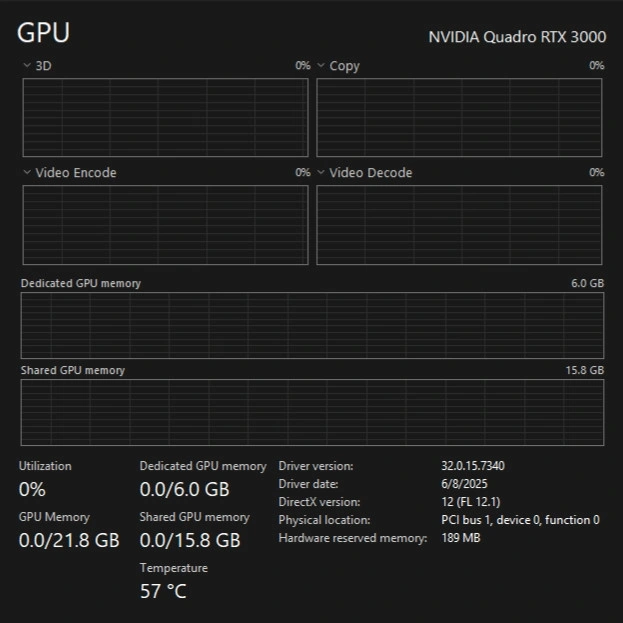Screen dimensions: 623x623
Task: Select the Video Decode graph area
Action: click(x=459, y=224)
